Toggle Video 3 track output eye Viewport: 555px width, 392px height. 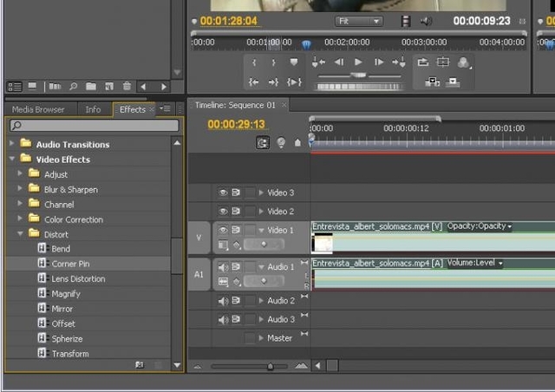(223, 193)
